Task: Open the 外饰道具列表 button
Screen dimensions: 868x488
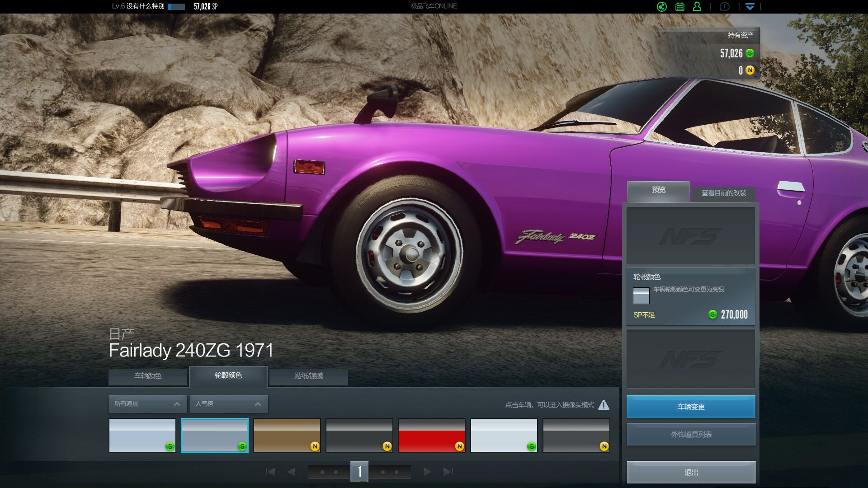Action: tap(691, 435)
